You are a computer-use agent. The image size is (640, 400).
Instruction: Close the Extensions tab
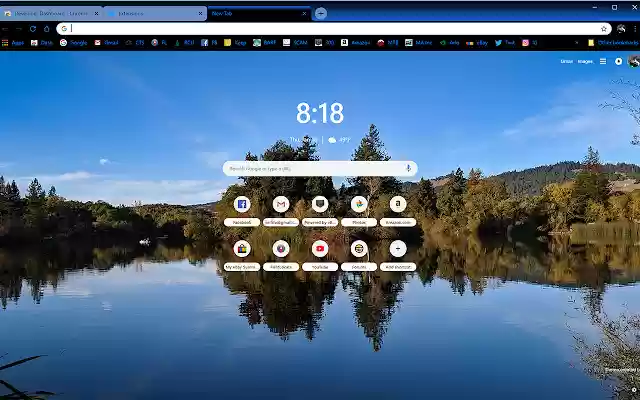[200, 13]
